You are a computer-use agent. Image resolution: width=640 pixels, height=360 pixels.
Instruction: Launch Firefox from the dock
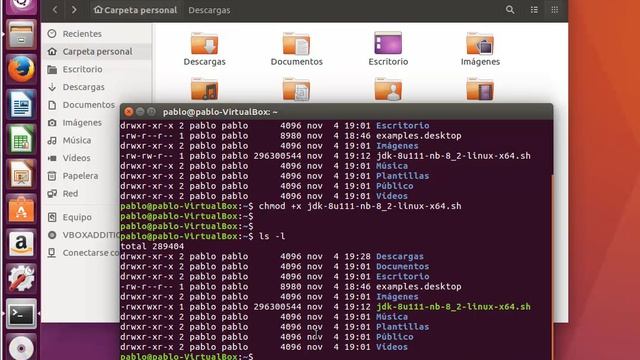[21, 69]
